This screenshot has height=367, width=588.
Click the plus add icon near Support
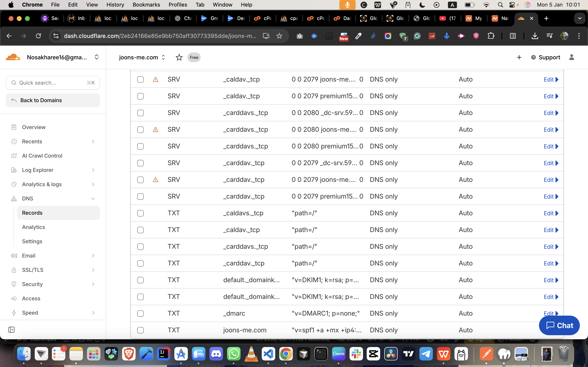[x=519, y=57]
